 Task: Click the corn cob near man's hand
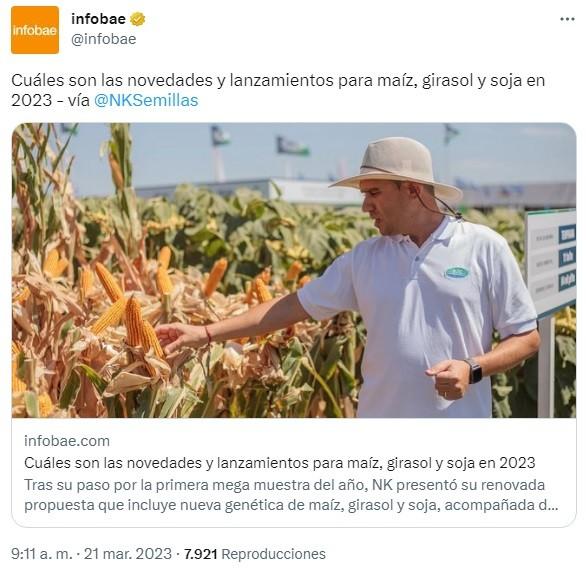[x=143, y=326]
